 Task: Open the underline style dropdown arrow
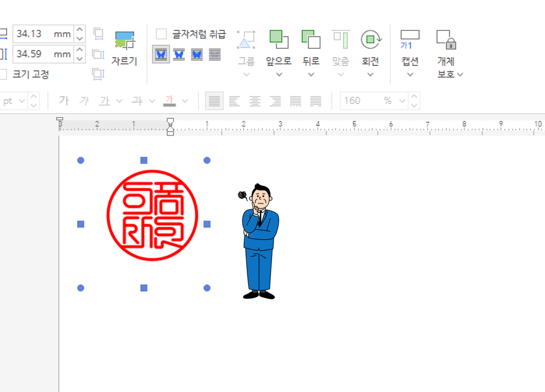click(119, 101)
